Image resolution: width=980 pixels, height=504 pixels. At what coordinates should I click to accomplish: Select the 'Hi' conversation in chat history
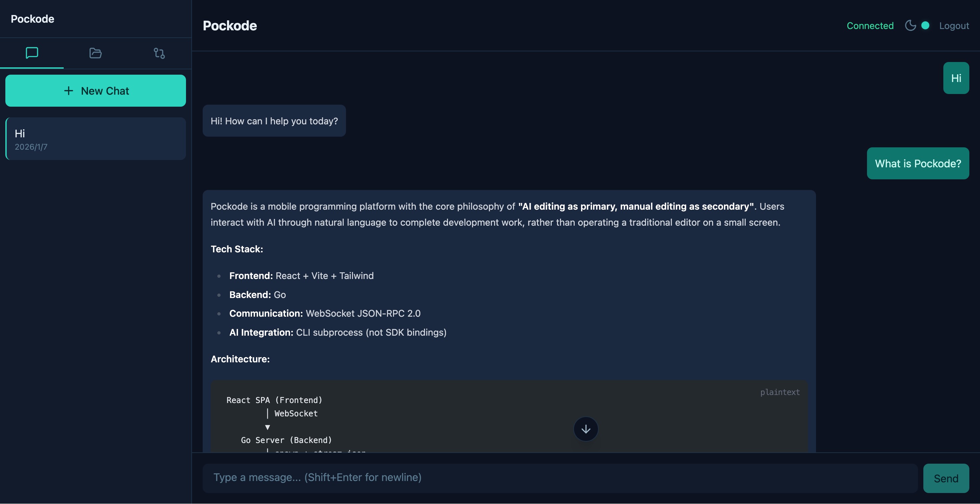(x=95, y=138)
